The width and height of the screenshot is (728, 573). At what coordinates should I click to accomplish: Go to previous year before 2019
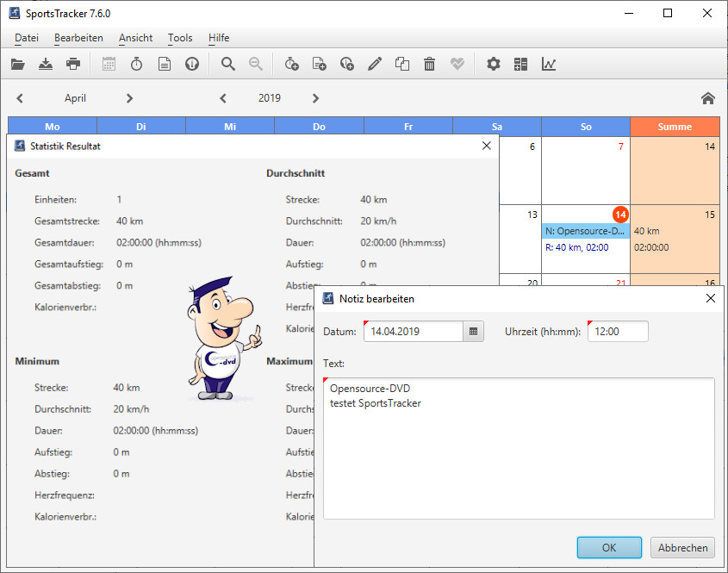[223, 98]
